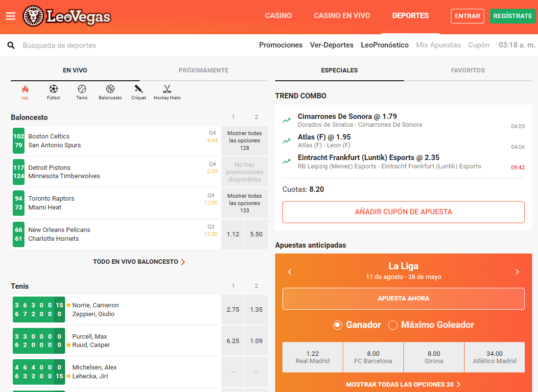538x392 pixels.
Task: Select the Tenis sport icon
Action: pyautogui.click(x=82, y=92)
